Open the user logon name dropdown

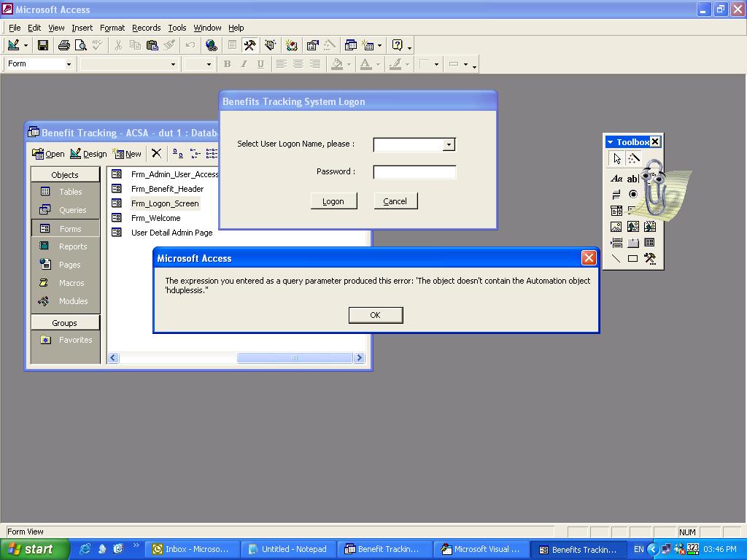tap(449, 145)
